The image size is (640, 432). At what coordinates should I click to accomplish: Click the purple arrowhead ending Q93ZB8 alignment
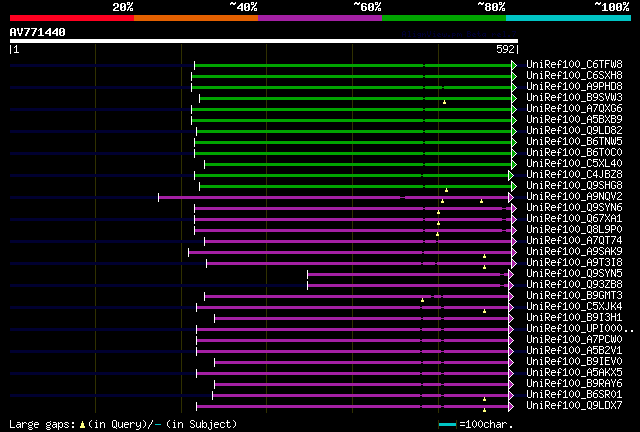[511, 286]
